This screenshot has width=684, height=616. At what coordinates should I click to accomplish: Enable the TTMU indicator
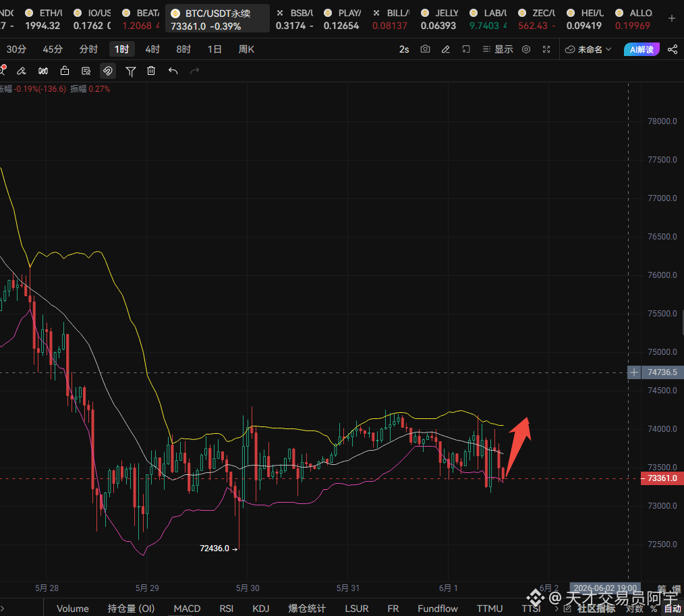coord(490,608)
